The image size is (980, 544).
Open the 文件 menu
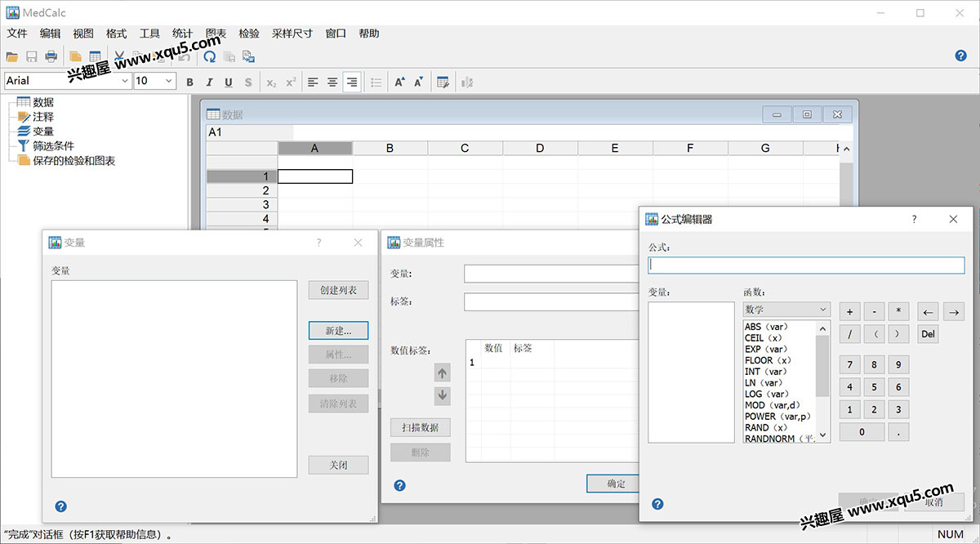17,33
